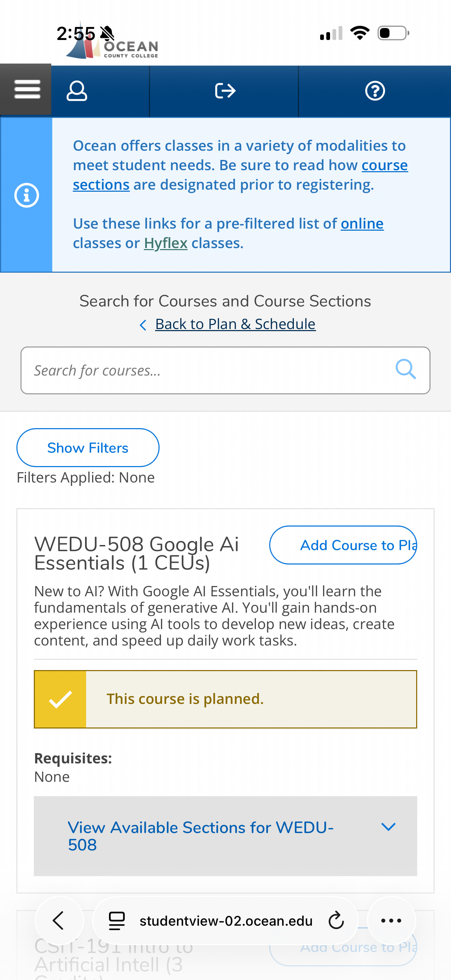Click the Show Filters button
Screen dimensions: 451x980
tap(88, 448)
